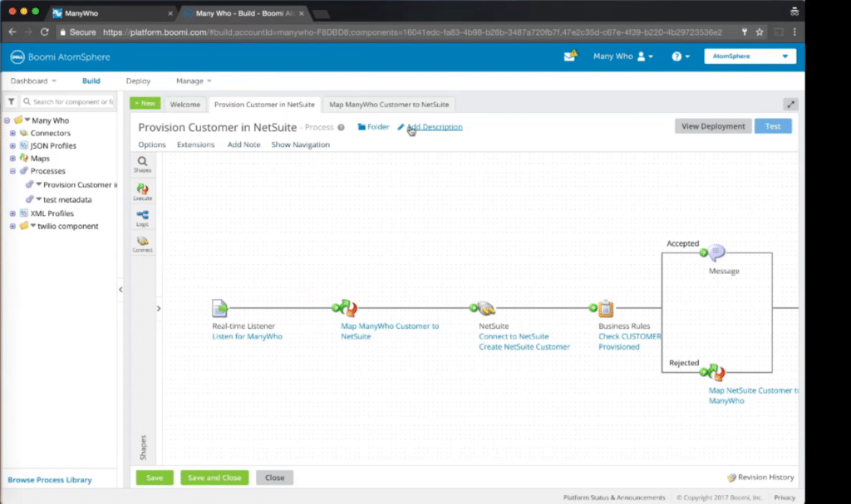Select the Real-time Listener shape on canvas
Viewport: 851px width, 504px height.
tap(219, 308)
